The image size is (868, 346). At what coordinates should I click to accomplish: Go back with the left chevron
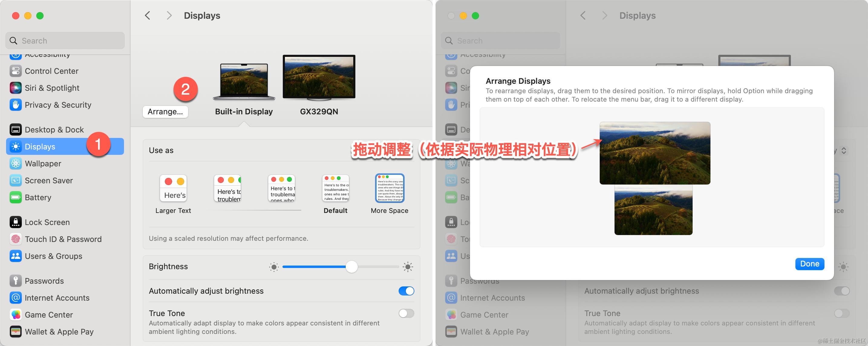(147, 15)
